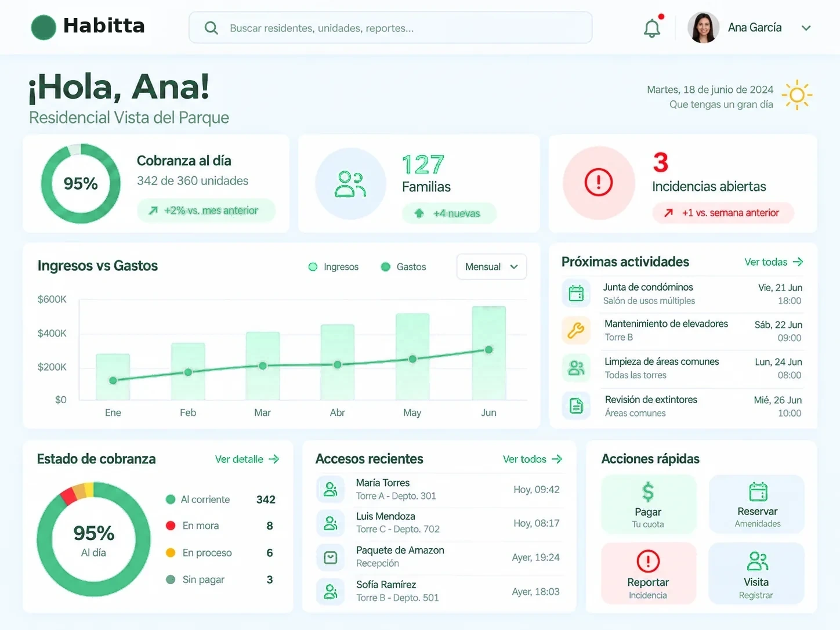Click the search magnifier icon

point(211,28)
